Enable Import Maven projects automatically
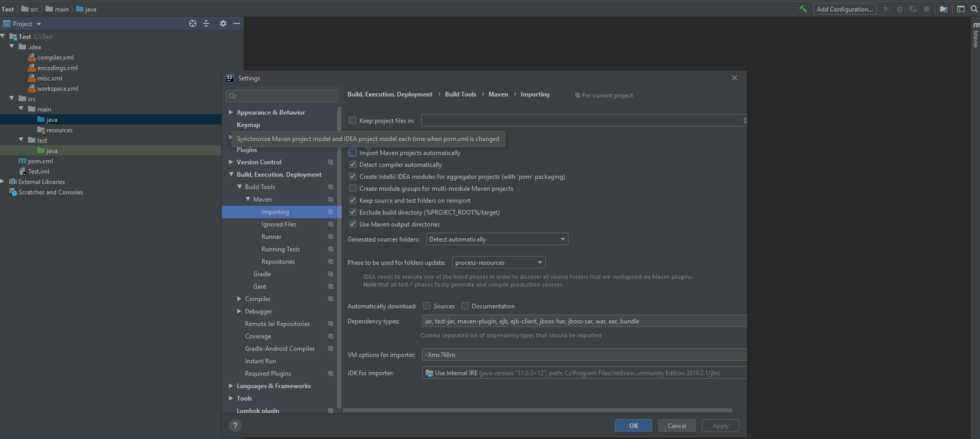The height and width of the screenshot is (439, 980). pyautogui.click(x=353, y=153)
